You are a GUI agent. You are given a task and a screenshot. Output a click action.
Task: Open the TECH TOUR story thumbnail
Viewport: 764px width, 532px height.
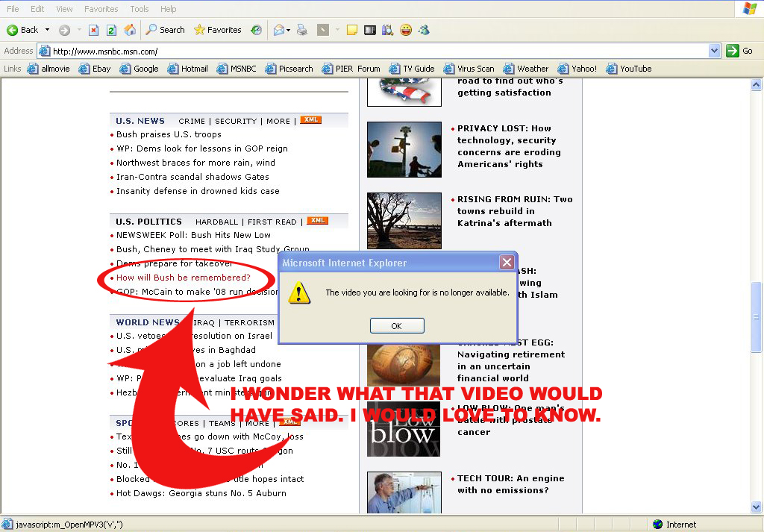(404, 492)
